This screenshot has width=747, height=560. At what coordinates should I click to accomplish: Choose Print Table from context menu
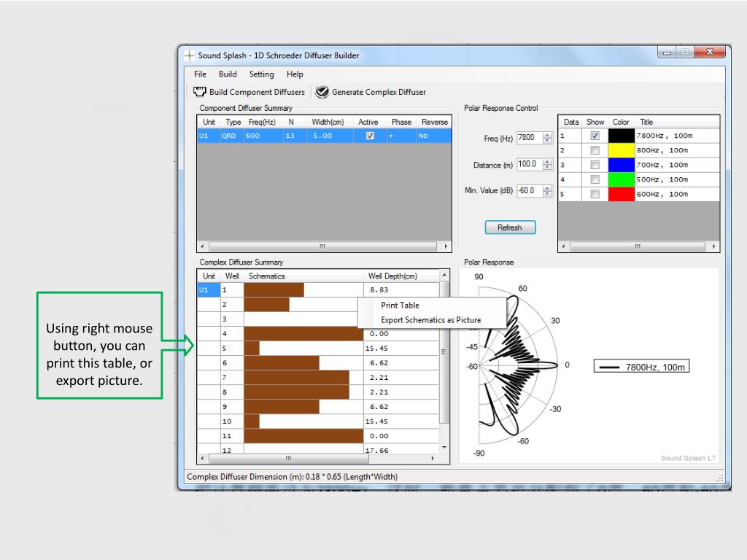pos(432,306)
